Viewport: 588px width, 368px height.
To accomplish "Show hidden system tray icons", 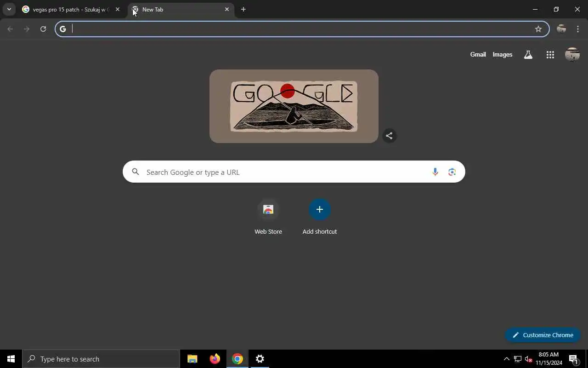I will click(506, 359).
